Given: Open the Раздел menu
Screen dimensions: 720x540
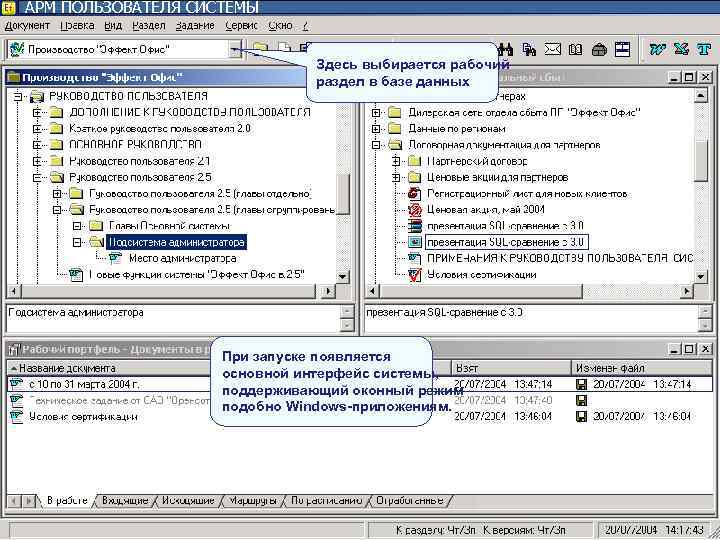Looking at the screenshot, I should click(x=148, y=26).
